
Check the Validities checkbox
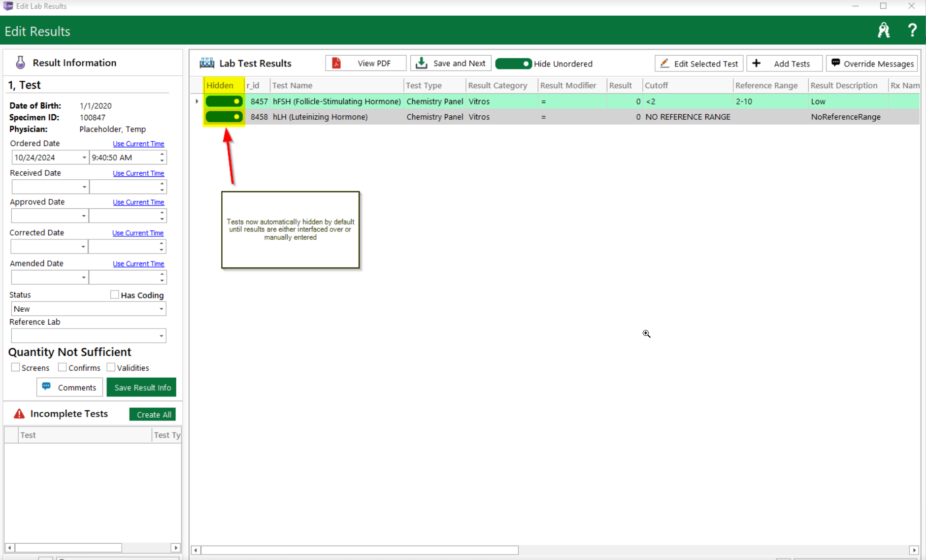click(111, 367)
